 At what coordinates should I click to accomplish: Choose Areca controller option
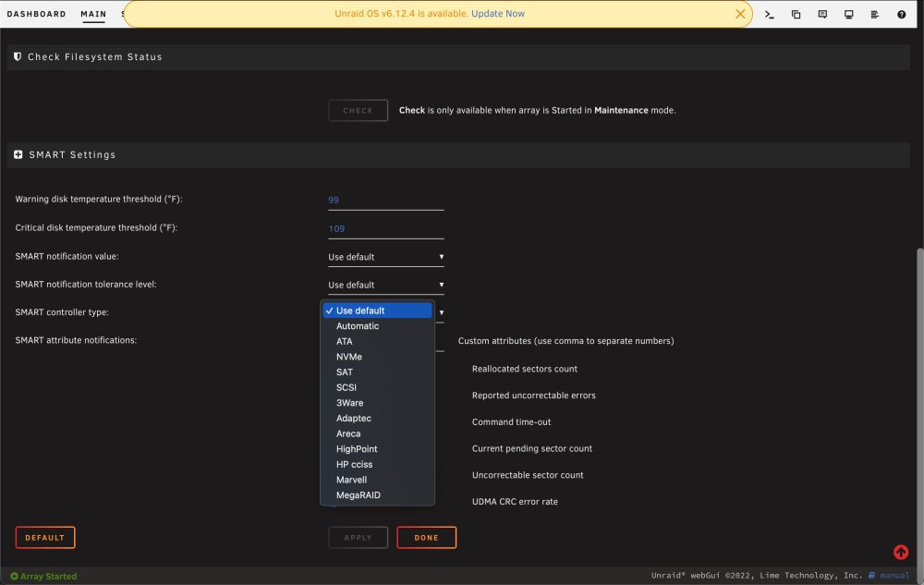point(377,433)
